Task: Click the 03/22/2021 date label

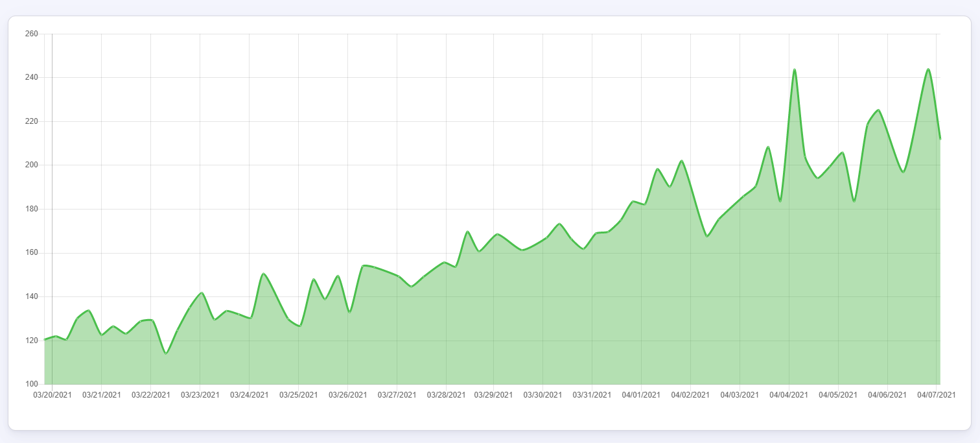Action: click(x=151, y=394)
